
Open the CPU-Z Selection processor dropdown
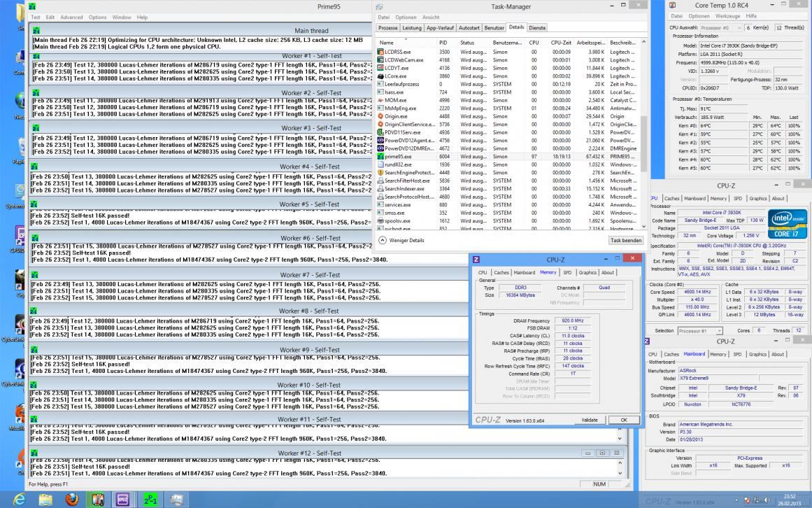click(x=699, y=331)
